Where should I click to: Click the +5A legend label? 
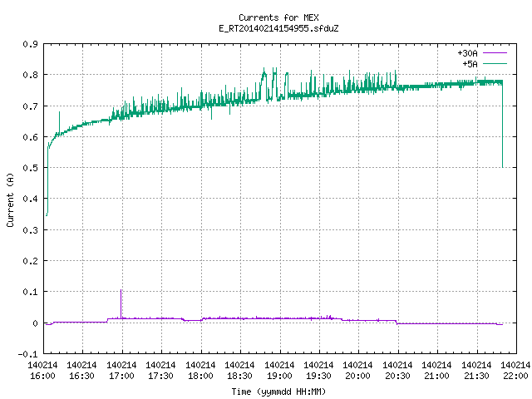pos(470,64)
